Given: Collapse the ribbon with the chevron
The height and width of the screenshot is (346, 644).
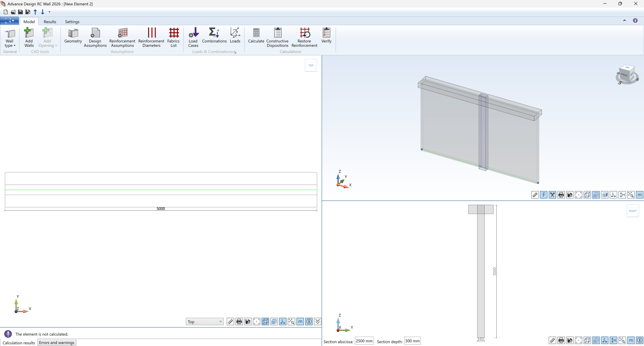Looking at the screenshot, I should (625, 21).
